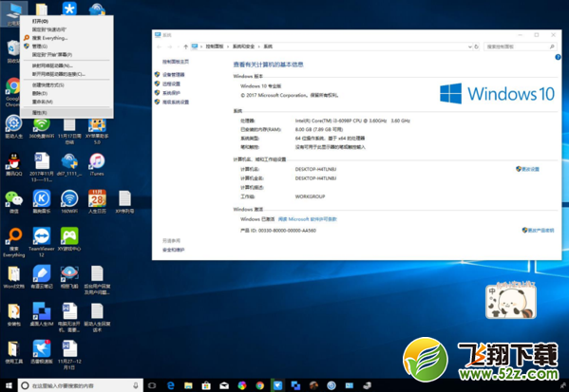Open 控制面板主页 link in System window
569x392 pixels.
(176, 62)
